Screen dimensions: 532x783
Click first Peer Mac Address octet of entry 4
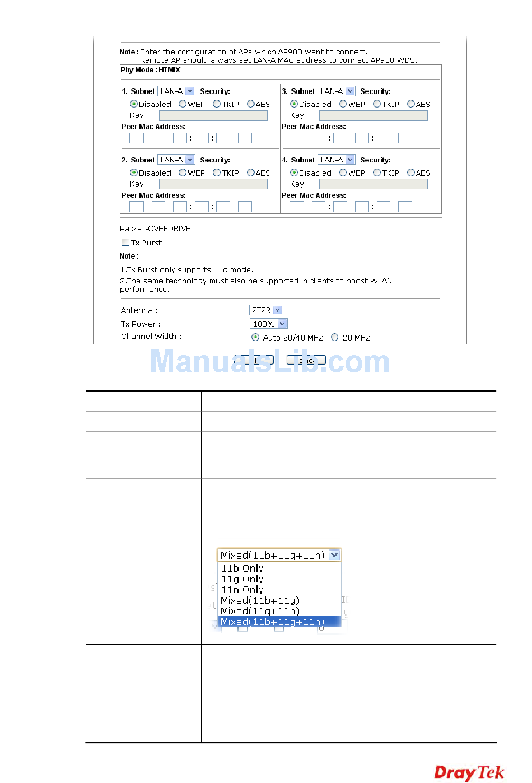(x=297, y=207)
